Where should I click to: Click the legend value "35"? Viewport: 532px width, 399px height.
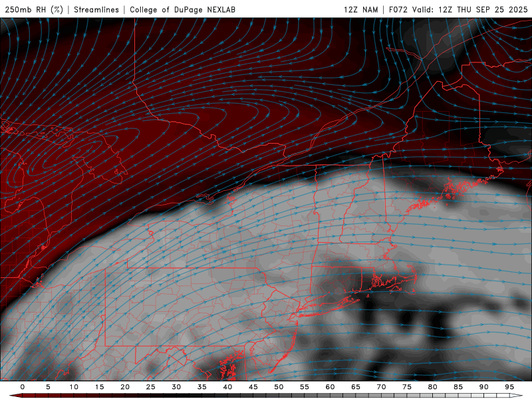click(x=202, y=387)
